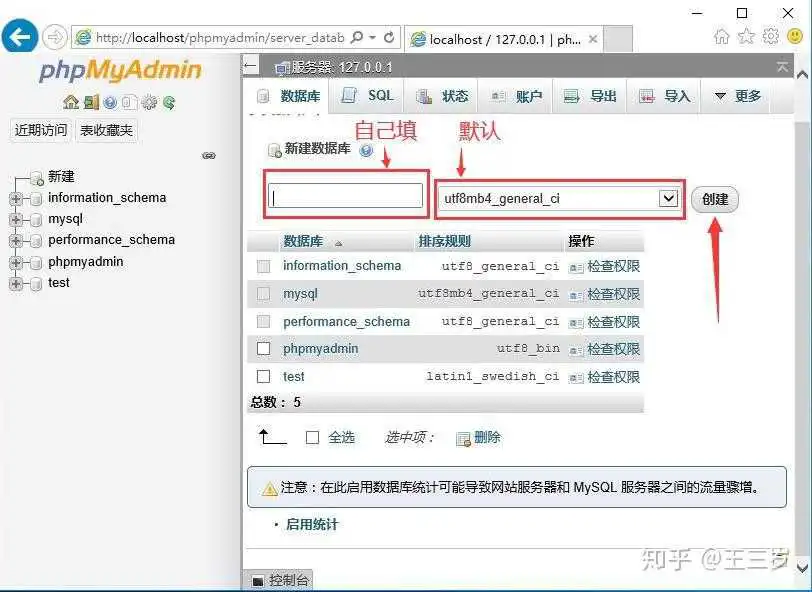Click the 启用统计 link
The height and width of the screenshot is (592, 812).
(312, 524)
